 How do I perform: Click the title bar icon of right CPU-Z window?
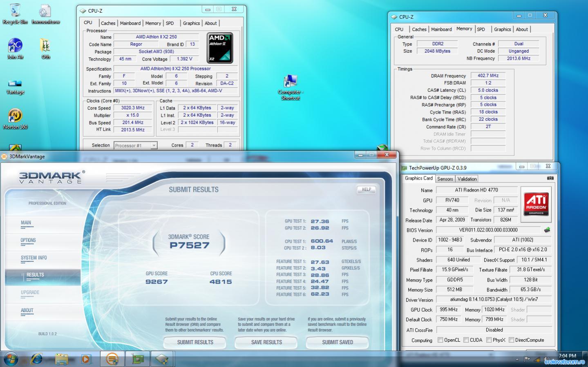point(394,17)
